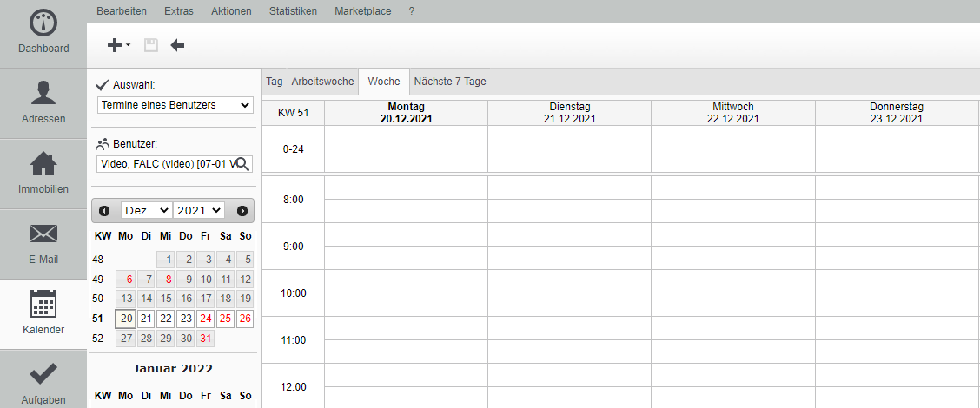Click the magnifier icon in Benutzer field
980x408 pixels.
click(243, 164)
